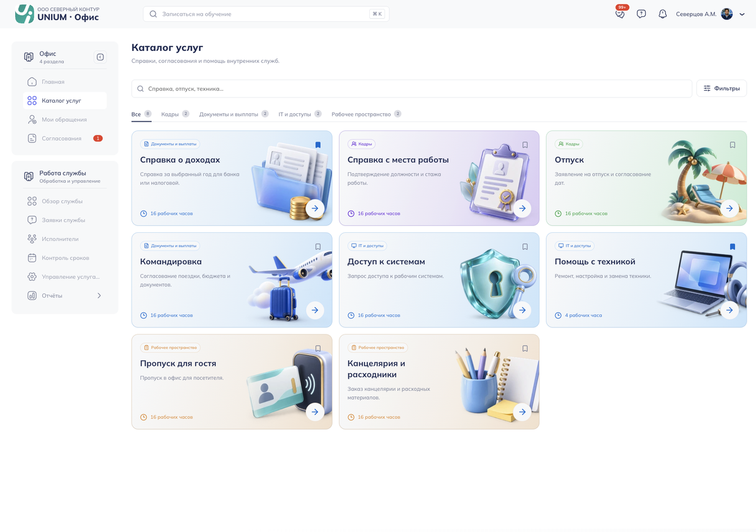This screenshot has width=756, height=532.
Task: Expand the Отчёты submenu chevron
Action: tap(99, 296)
